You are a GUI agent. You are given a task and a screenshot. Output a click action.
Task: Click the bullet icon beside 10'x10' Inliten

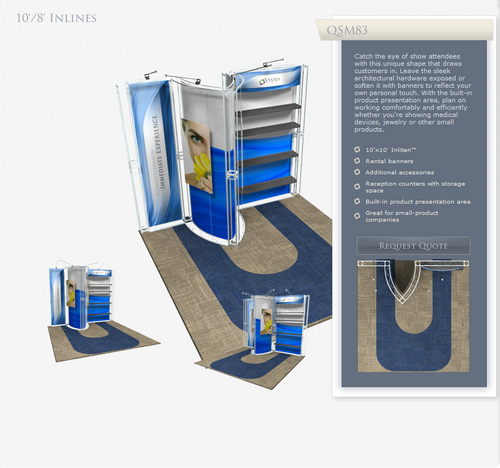pyautogui.click(x=357, y=150)
